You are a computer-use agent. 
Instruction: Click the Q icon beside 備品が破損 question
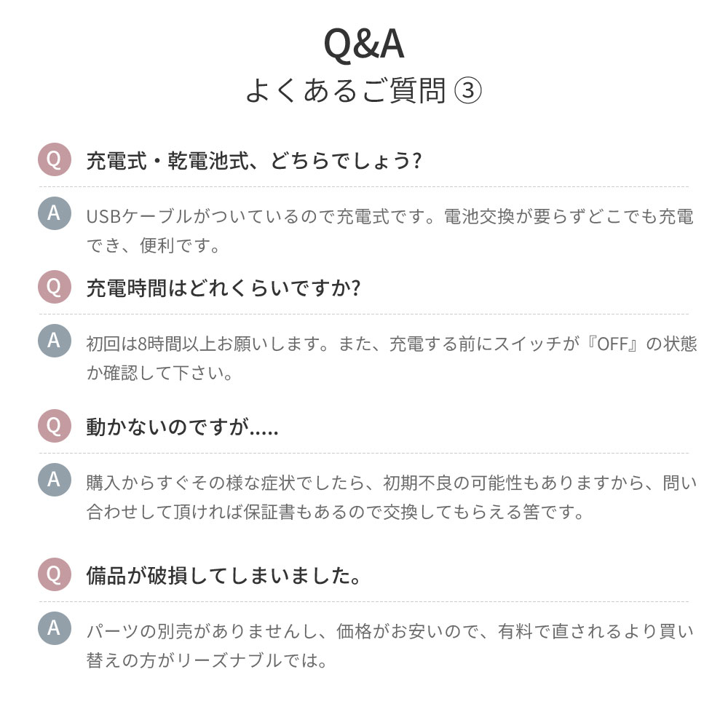coord(55,574)
